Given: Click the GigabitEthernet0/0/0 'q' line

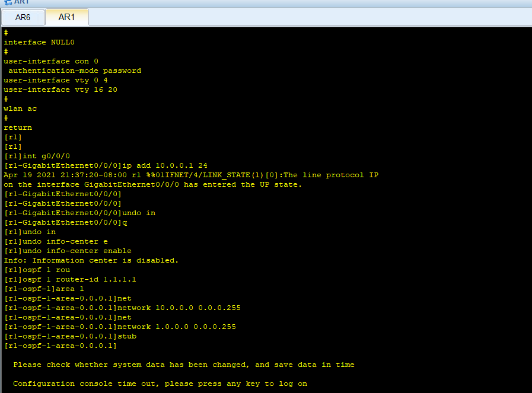Looking at the screenshot, I should (x=65, y=223).
